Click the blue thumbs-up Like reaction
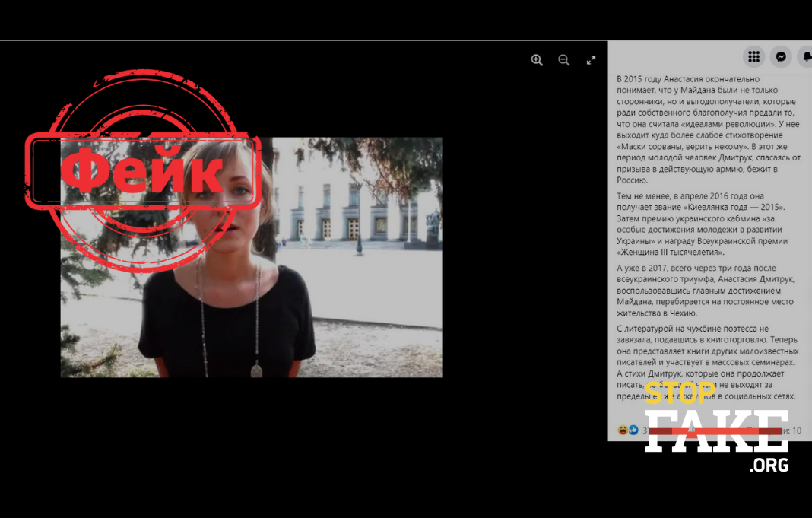The width and height of the screenshot is (812, 518). point(633,431)
